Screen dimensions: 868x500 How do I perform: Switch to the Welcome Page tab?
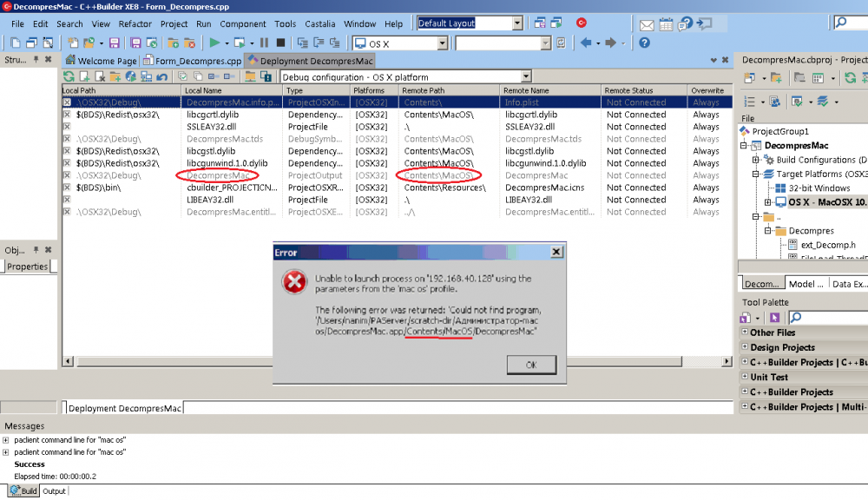coord(102,61)
